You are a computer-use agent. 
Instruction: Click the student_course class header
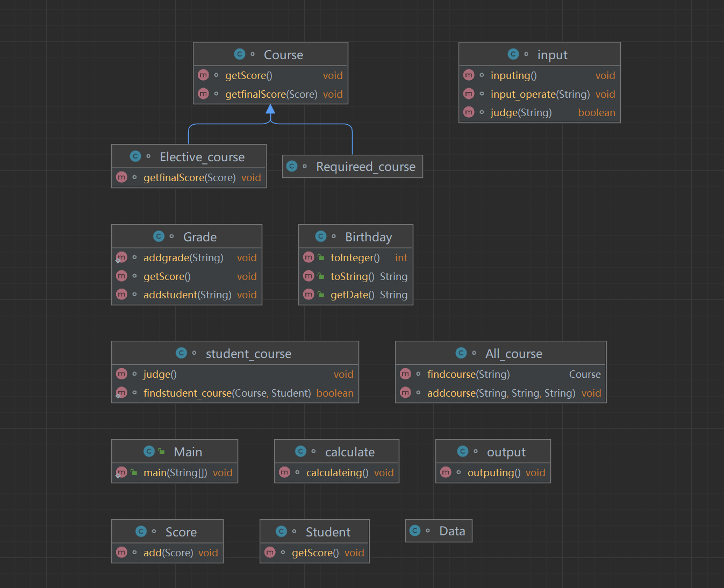tap(235, 353)
